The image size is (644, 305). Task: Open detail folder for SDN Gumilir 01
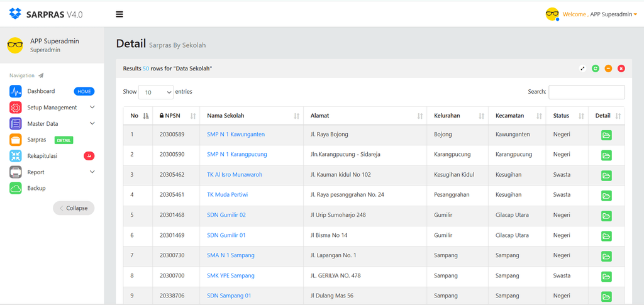tap(606, 236)
